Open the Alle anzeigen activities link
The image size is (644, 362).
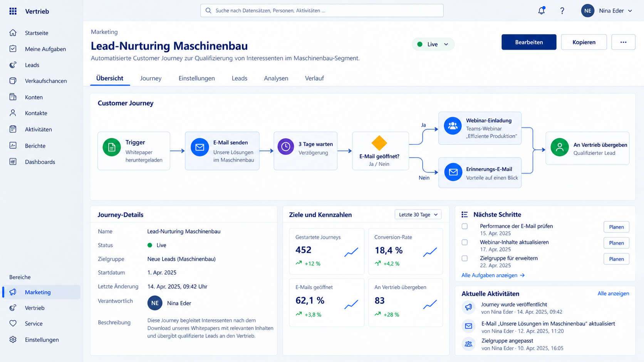coord(613,294)
